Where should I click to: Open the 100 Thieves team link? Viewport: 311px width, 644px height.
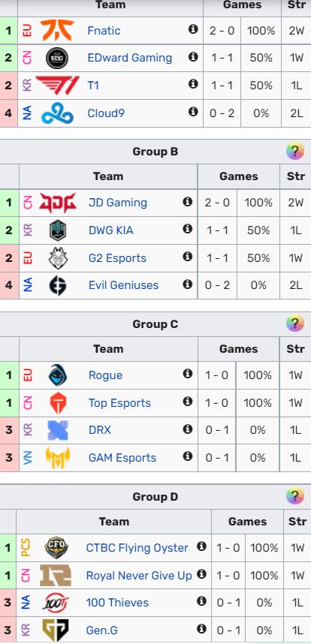(117, 603)
